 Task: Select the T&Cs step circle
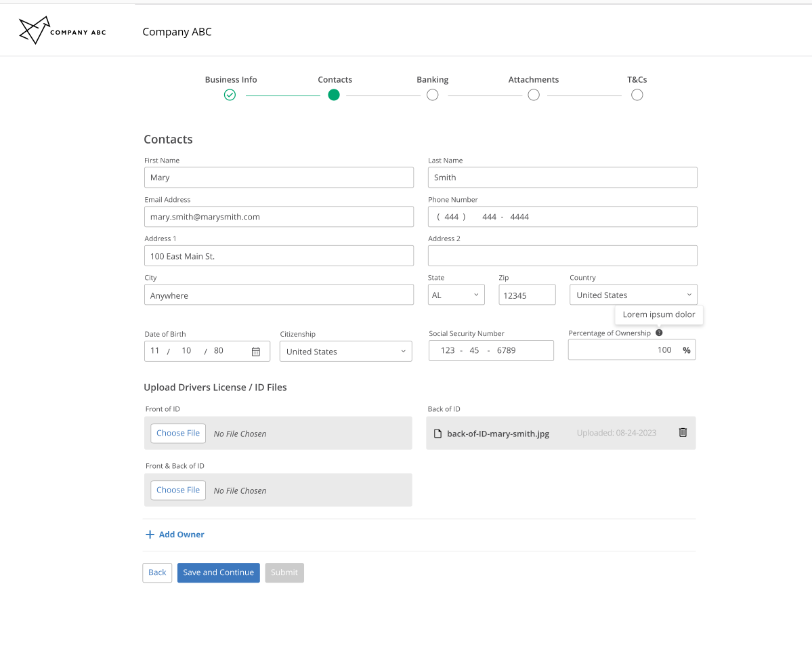(637, 95)
